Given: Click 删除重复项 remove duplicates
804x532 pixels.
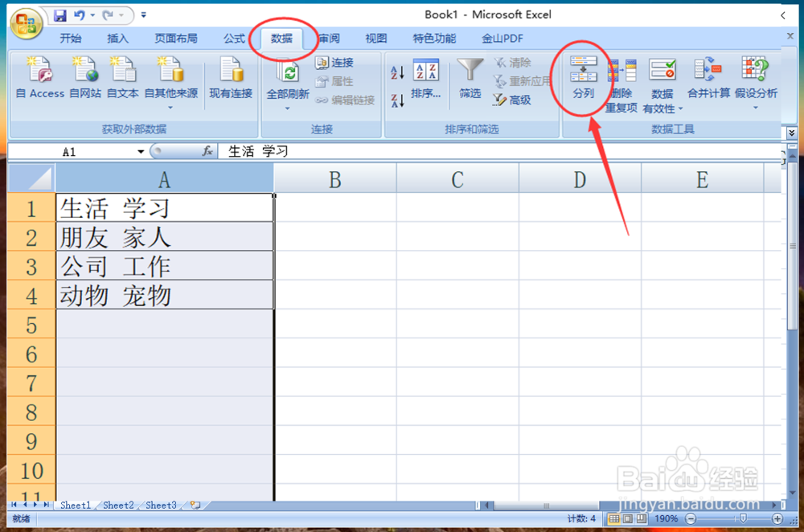Looking at the screenshot, I should pos(621,85).
